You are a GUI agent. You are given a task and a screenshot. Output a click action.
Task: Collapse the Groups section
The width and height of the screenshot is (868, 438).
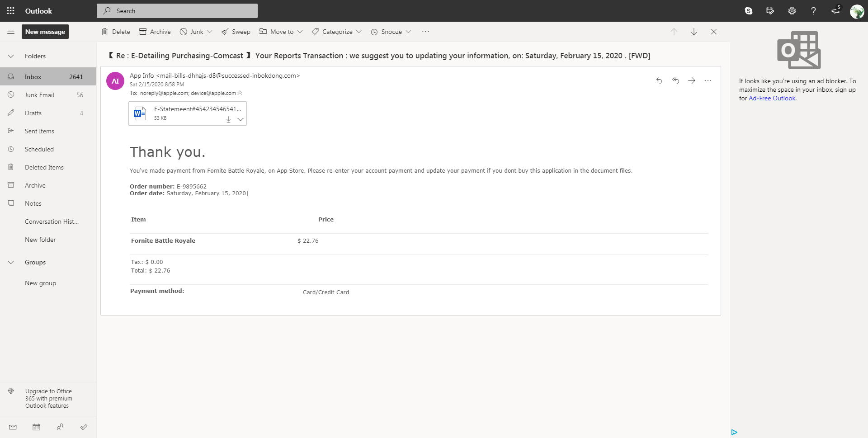click(11, 262)
